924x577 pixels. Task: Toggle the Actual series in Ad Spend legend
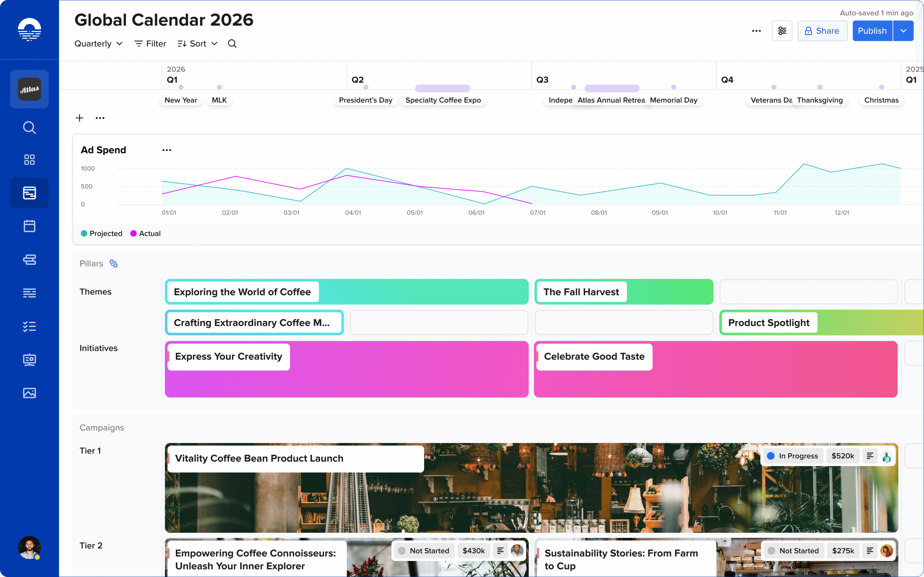pos(145,233)
